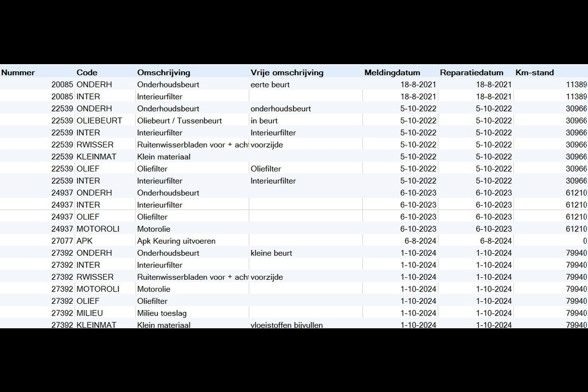Click the 6-8-2024 Meldingdatum cell
This screenshot has height=392, width=588.
tap(400, 241)
